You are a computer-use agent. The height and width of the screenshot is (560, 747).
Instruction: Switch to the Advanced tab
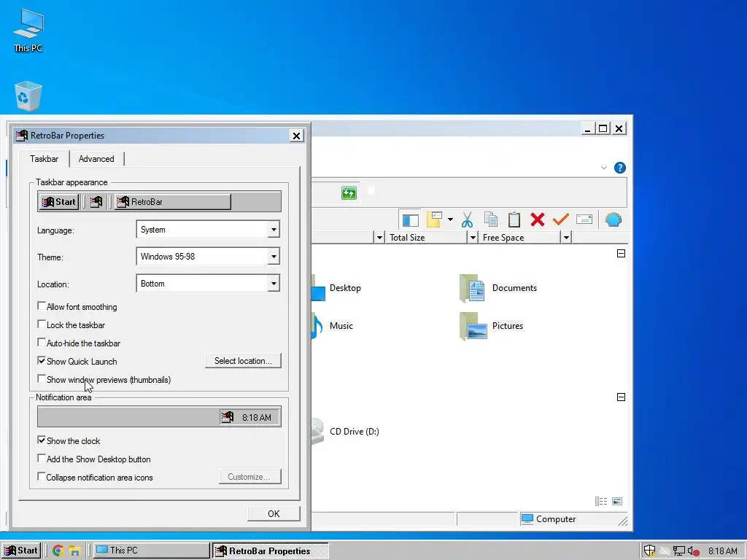(96, 159)
